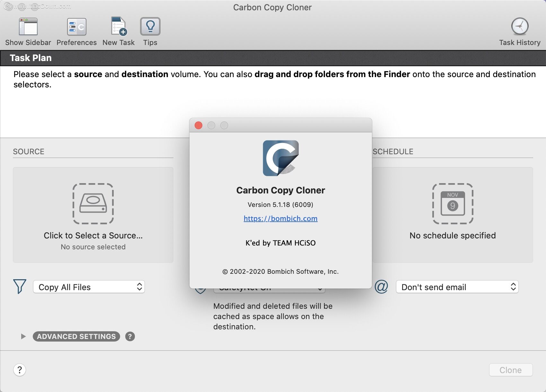
Task: Open the Copy All Files dropdown
Action: click(89, 287)
